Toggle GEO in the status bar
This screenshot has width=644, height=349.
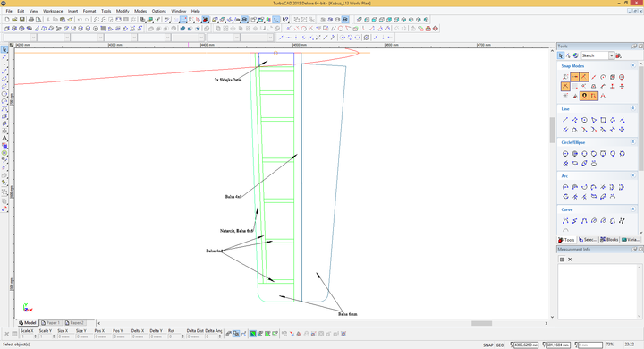tap(500, 345)
